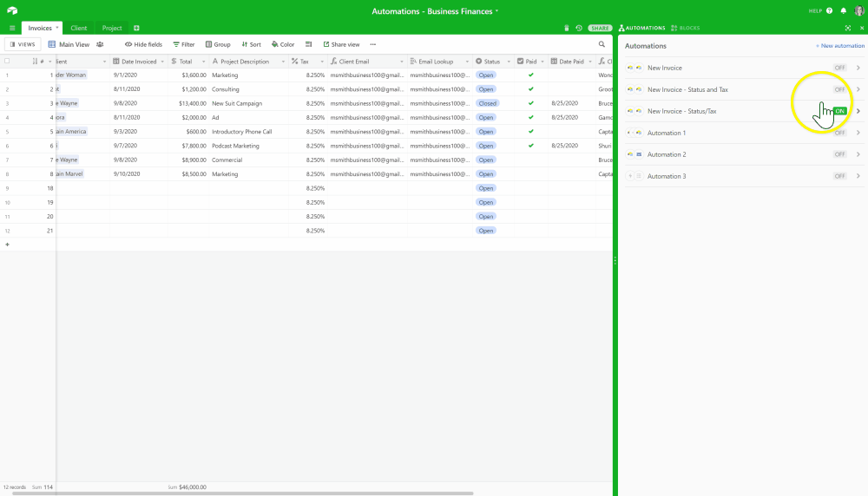Click the Closed status tag in row 3
The height and width of the screenshot is (496, 868).
488,103
